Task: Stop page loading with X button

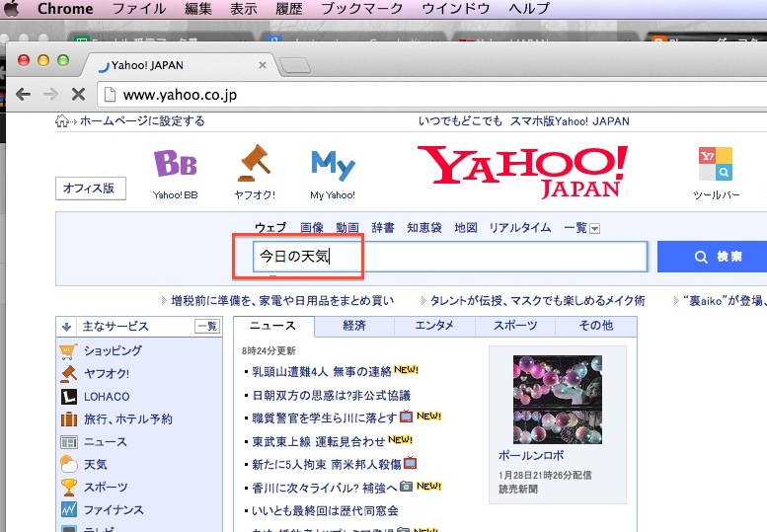Action: [x=78, y=94]
